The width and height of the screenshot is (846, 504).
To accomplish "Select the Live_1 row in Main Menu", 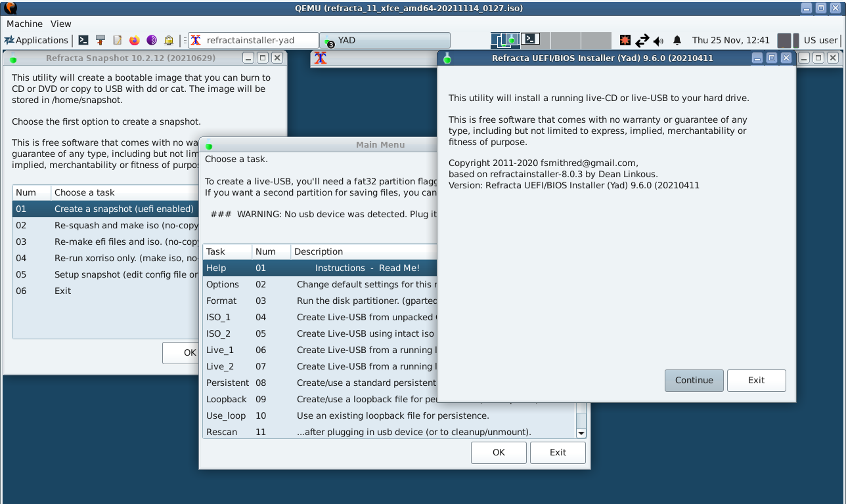I will 320,350.
